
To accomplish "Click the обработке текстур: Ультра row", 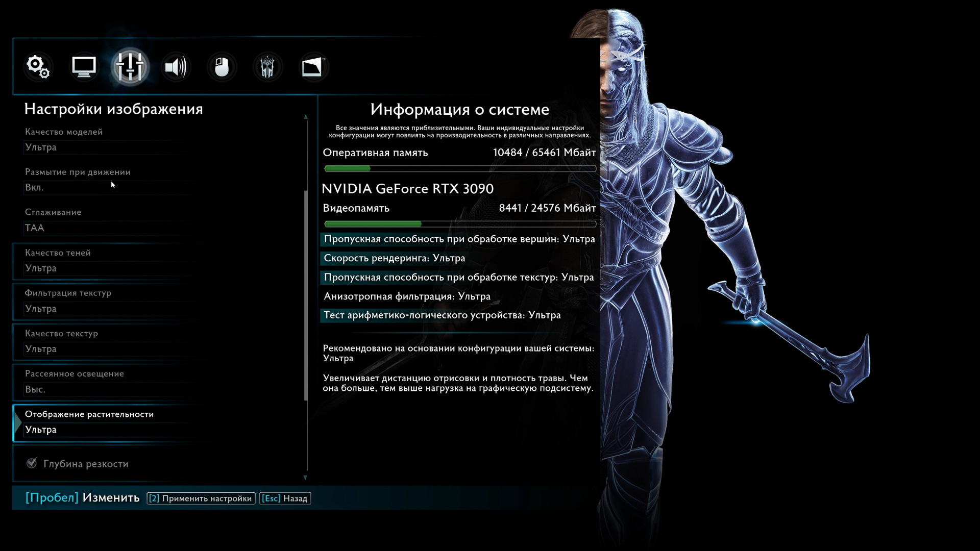I will click(x=459, y=278).
